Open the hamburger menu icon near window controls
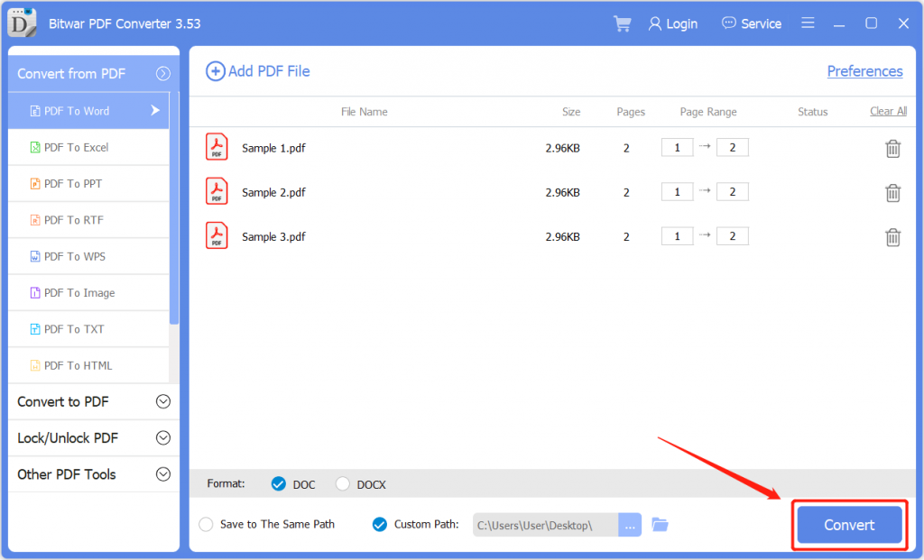The height and width of the screenshot is (560, 924). click(x=808, y=23)
